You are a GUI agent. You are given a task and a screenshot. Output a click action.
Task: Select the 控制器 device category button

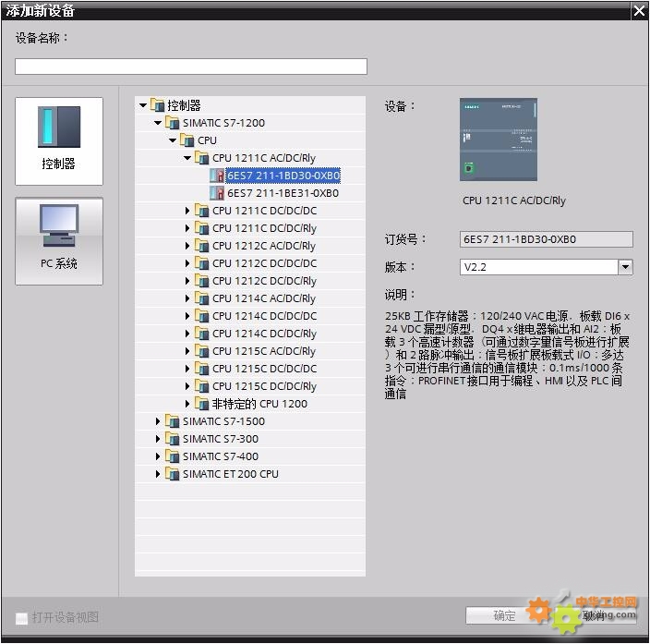tap(59, 141)
